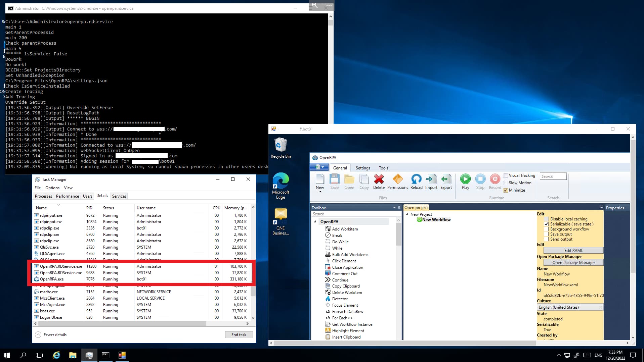This screenshot has height=362, width=644.
Task: Enable the Visual Tracking checkbox
Action: 506,175
